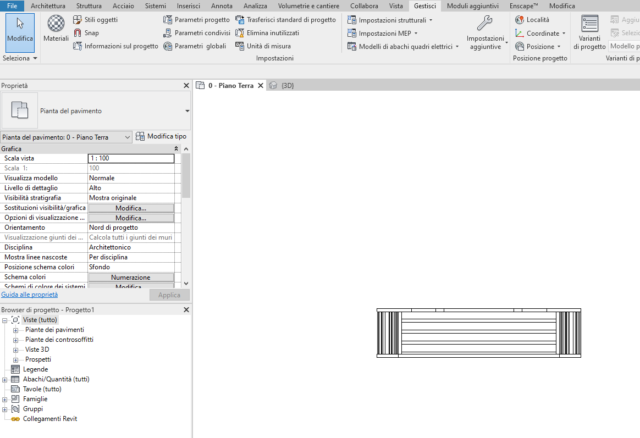Viewport: 640px width, 438px height.
Task: Open Parametri globali
Action: click(195, 46)
